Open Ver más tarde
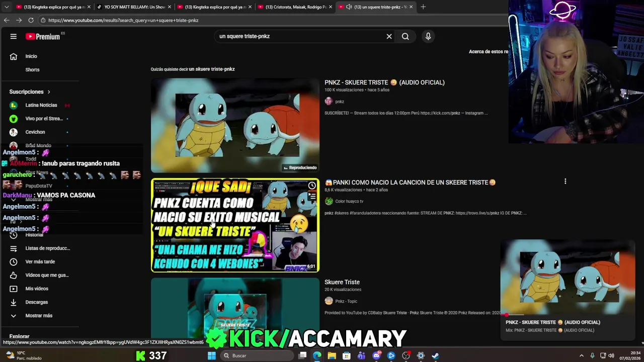This screenshot has height=362, width=644. (x=40, y=262)
